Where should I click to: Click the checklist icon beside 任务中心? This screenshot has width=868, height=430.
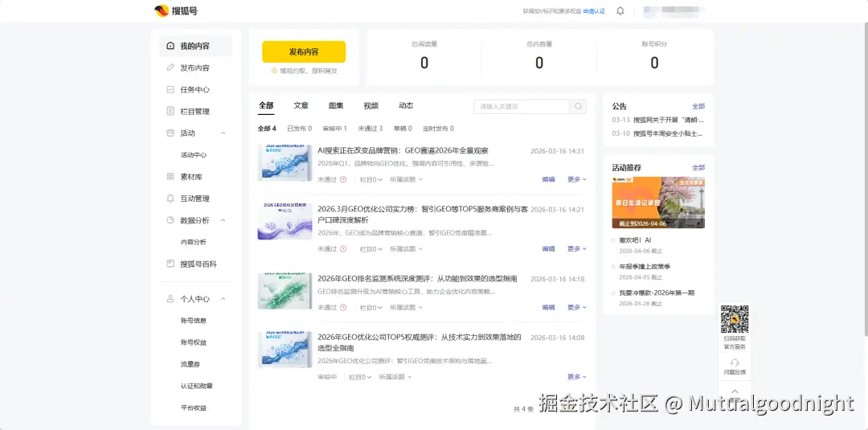pyautogui.click(x=170, y=89)
